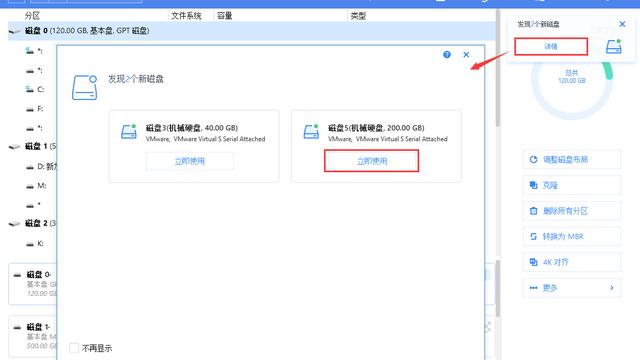Use disk 5 immediately (立即使用)
This screenshot has height=360, width=640.
(x=371, y=161)
